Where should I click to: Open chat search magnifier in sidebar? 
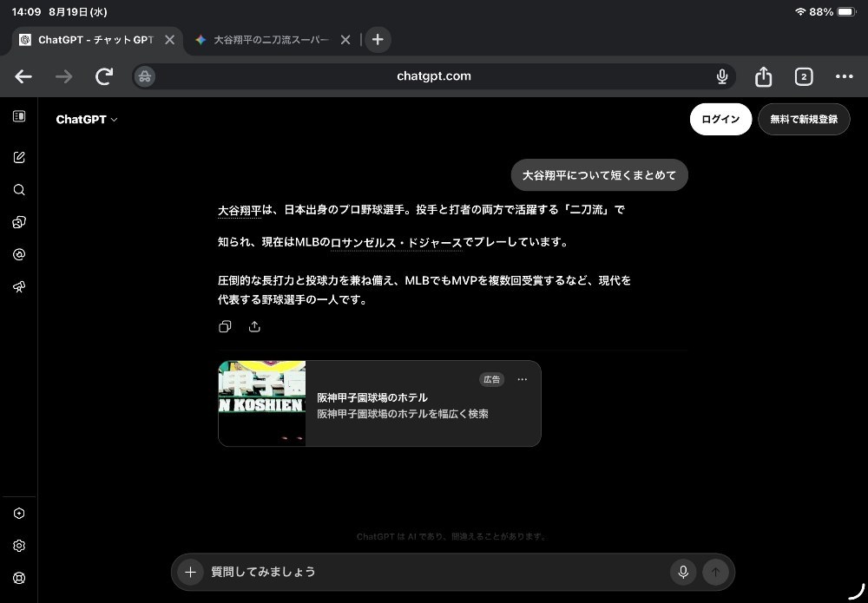click(19, 190)
